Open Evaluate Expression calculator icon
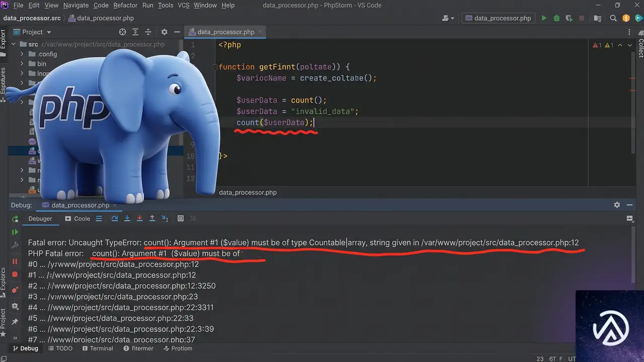 tap(181, 219)
